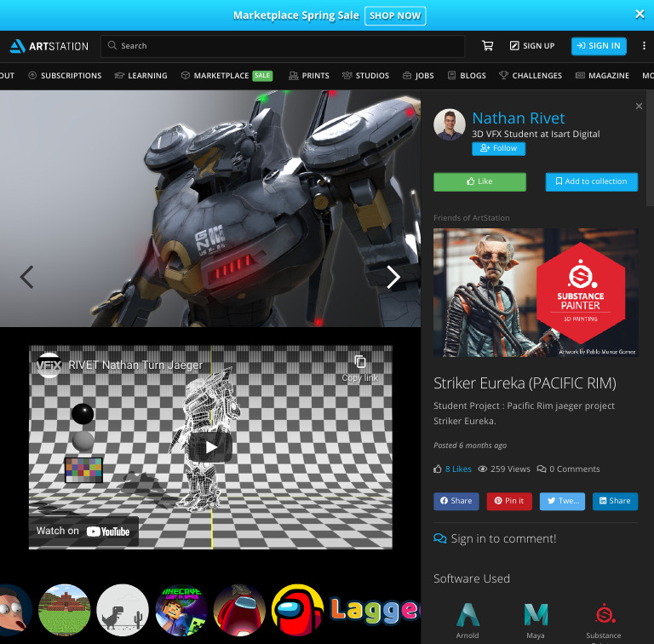Viewport: 654px width, 644px height.
Task: Click Watch on YouTube
Action: click(x=83, y=531)
